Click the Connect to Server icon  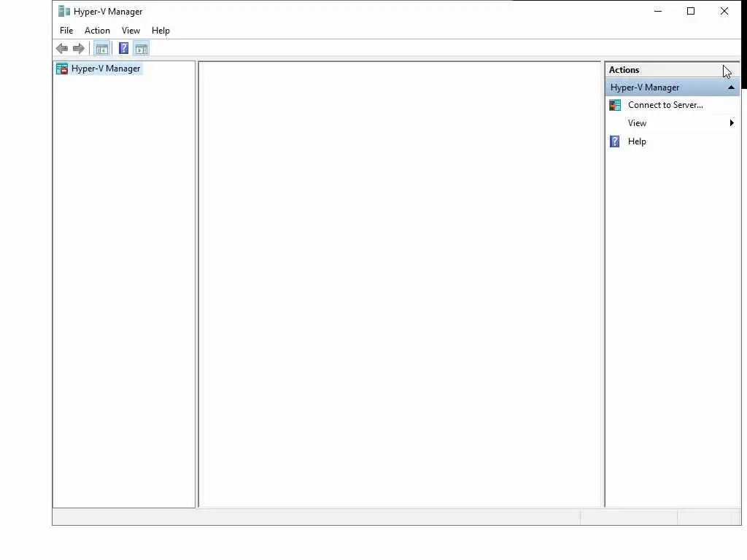pyautogui.click(x=615, y=105)
